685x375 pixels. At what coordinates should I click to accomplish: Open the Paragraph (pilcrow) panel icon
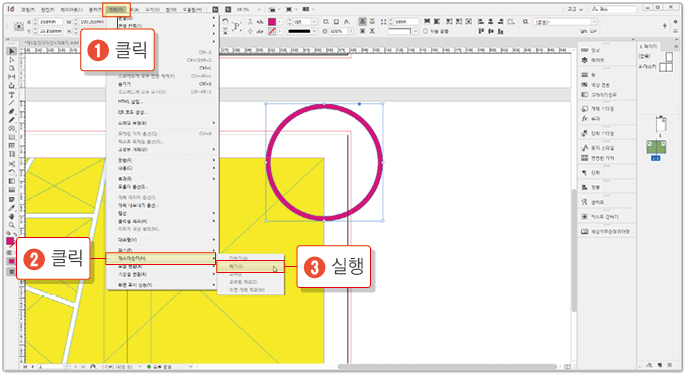point(585,173)
